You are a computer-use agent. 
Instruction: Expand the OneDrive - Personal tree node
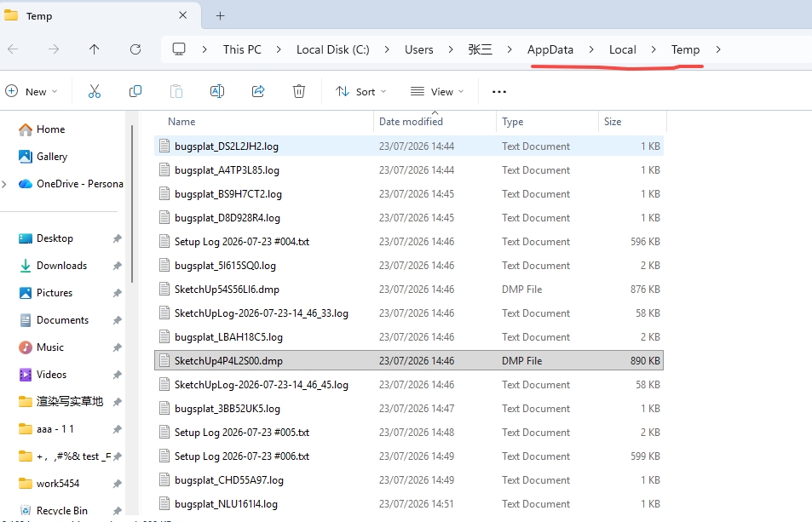point(4,184)
